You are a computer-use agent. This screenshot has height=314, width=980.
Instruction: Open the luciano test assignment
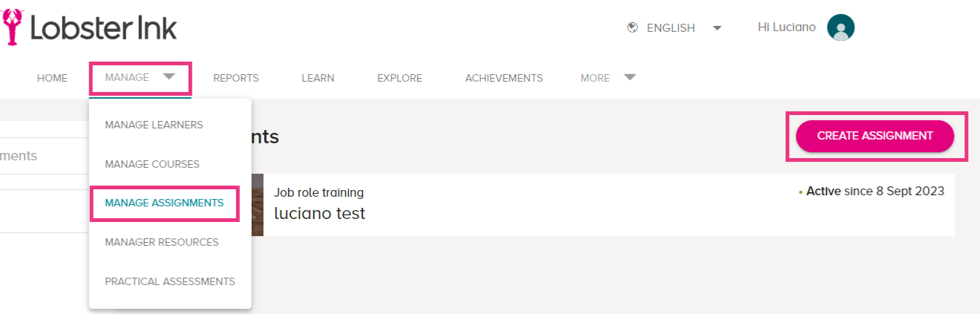click(319, 214)
